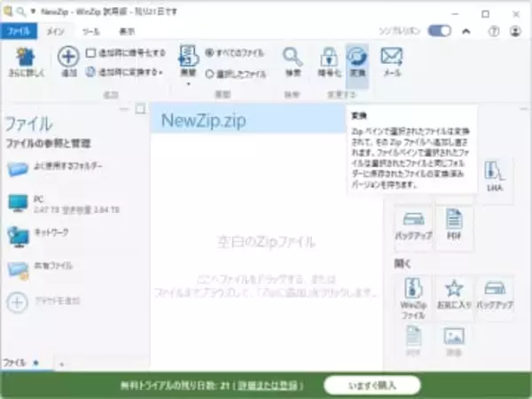Screen dimensions: 532x399
Task: Click the WinZip app icon in title bar
Action: click(7, 12)
